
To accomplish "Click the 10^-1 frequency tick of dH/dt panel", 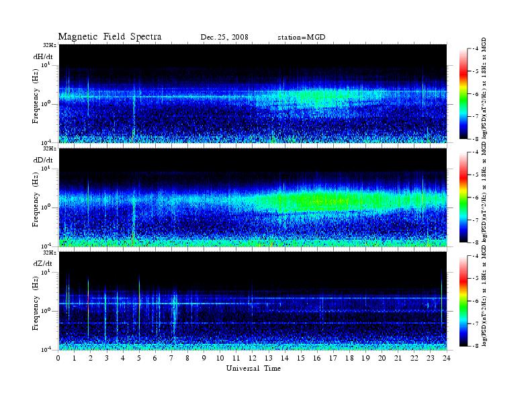I will [x=46, y=142].
